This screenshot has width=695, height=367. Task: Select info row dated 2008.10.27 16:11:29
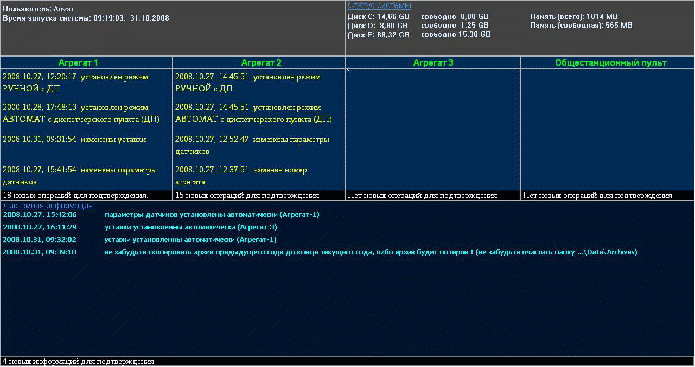(x=140, y=227)
